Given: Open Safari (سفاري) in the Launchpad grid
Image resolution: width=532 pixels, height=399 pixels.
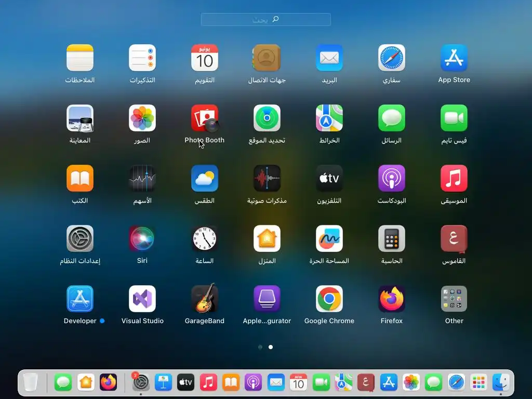Looking at the screenshot, I should 392,58.
